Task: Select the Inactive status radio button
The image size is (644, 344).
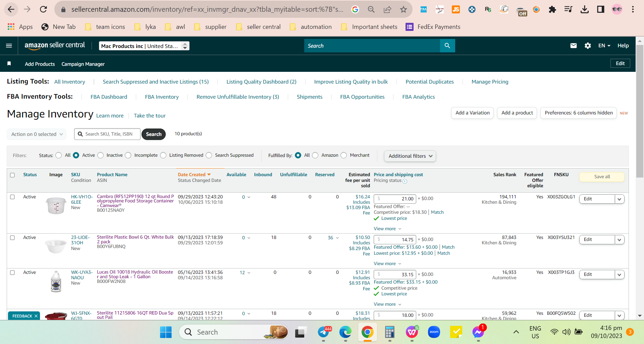Action: [x=101, y=155]
